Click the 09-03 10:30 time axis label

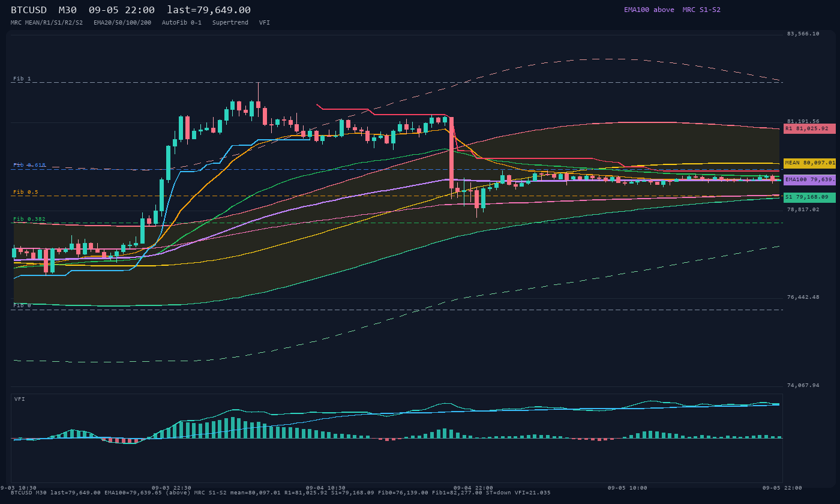[x=17, y=488]
